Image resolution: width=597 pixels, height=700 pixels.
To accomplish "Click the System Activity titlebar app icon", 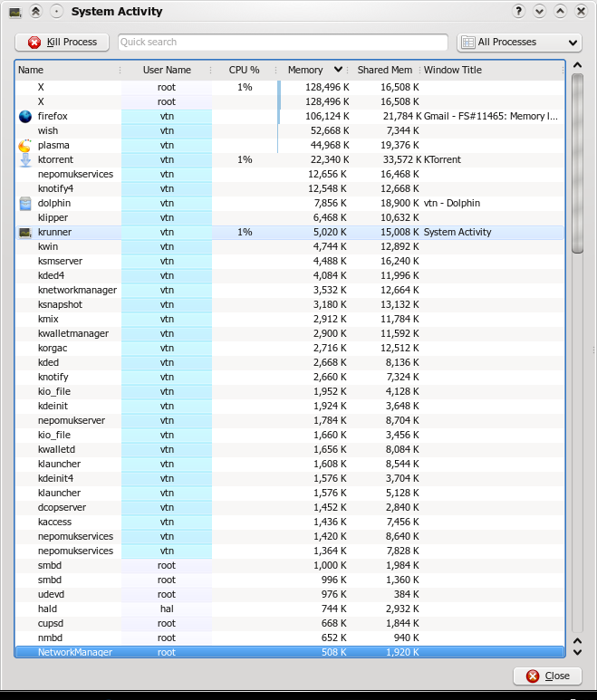I will (15, 12).
